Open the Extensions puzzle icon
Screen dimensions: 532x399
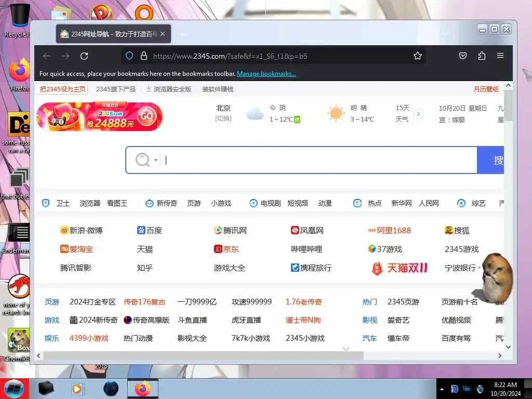tap(482, 56)
